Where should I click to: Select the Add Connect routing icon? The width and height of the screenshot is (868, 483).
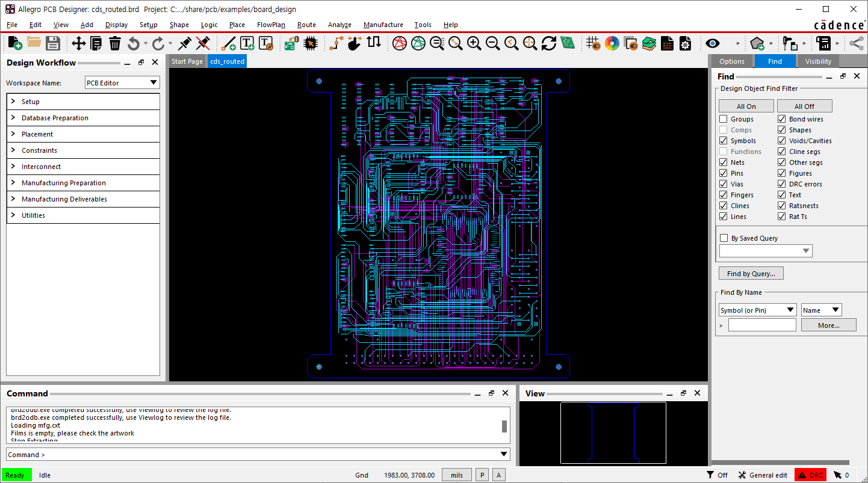tap(336, 43)
